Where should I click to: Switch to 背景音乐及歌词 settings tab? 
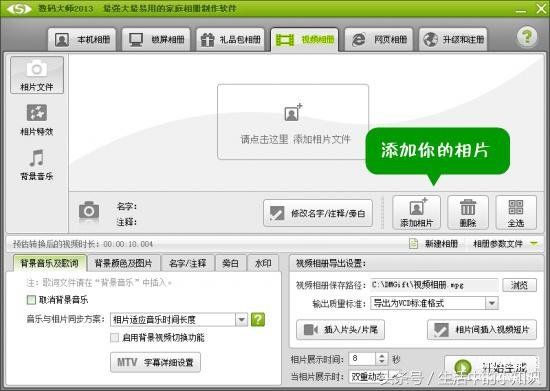click(x=49, y=263)
